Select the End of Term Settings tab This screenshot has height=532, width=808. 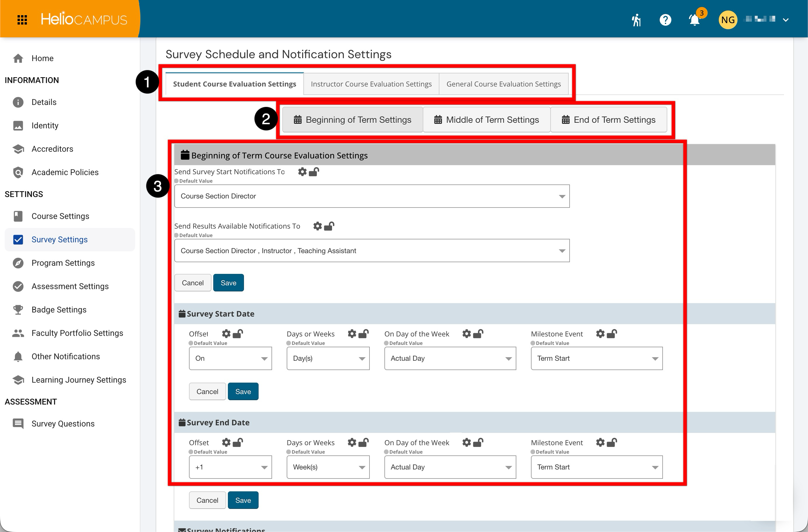pos(608,120)
